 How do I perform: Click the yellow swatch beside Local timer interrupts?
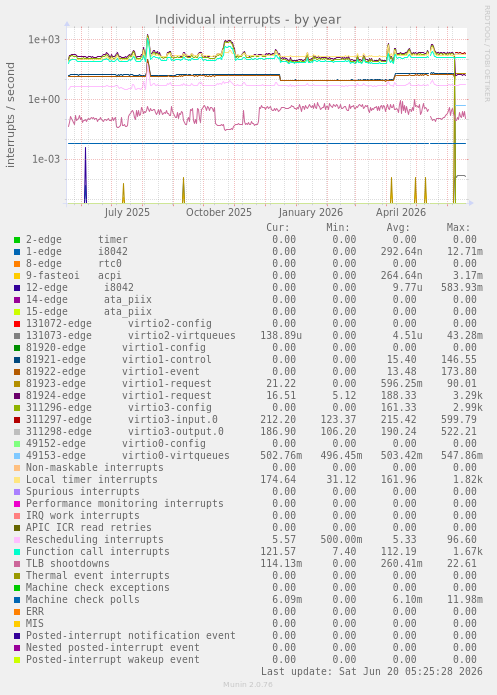point(17,480)
